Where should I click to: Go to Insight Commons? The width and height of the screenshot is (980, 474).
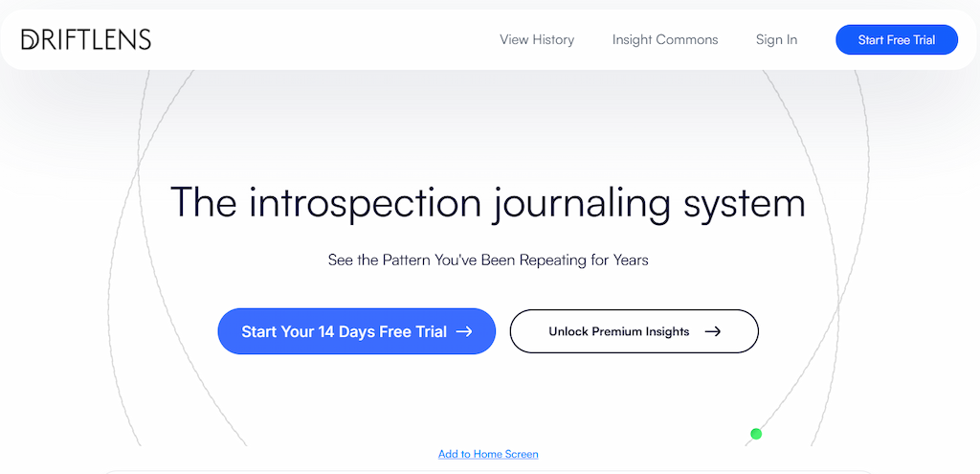[665, 39]
